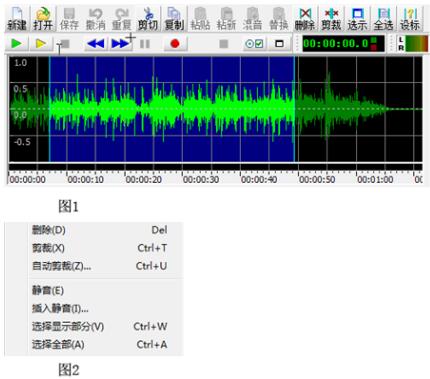Click the yellow play-selection button

coord(41,43)
